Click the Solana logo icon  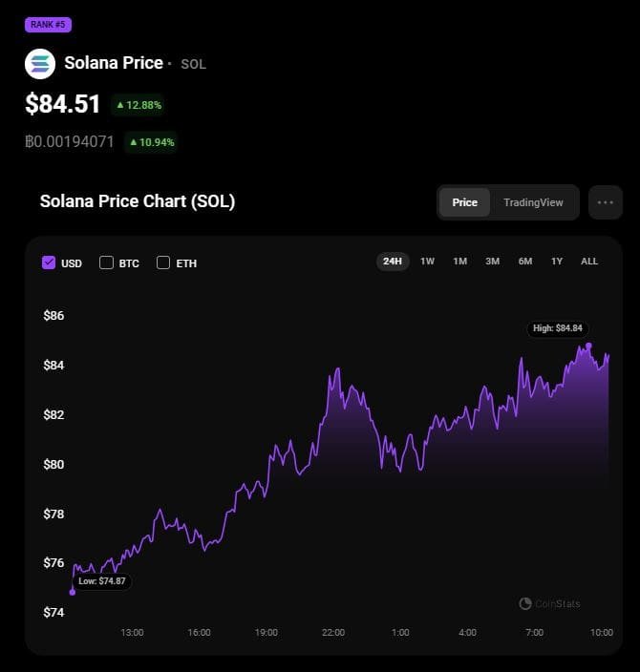point(40,64)
